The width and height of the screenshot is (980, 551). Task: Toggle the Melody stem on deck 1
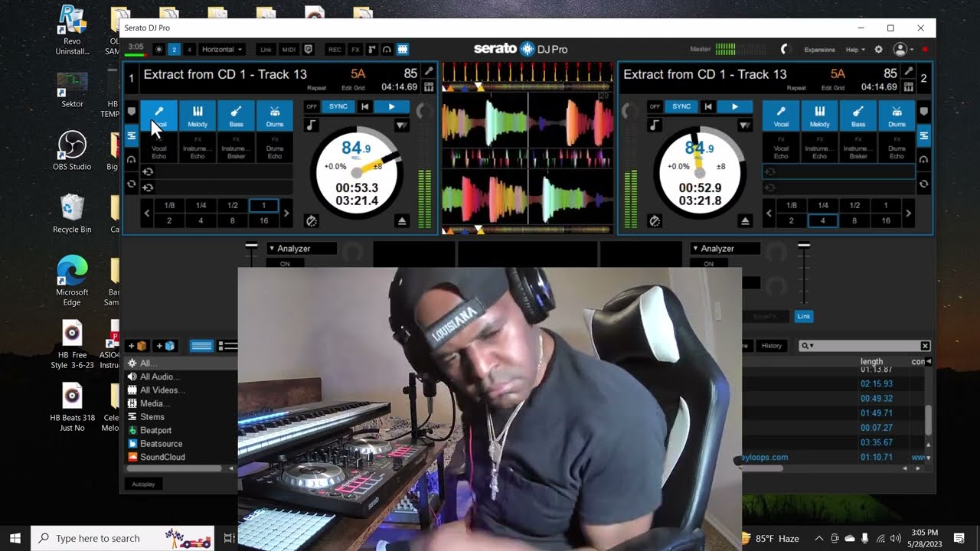tap(198, 116)
